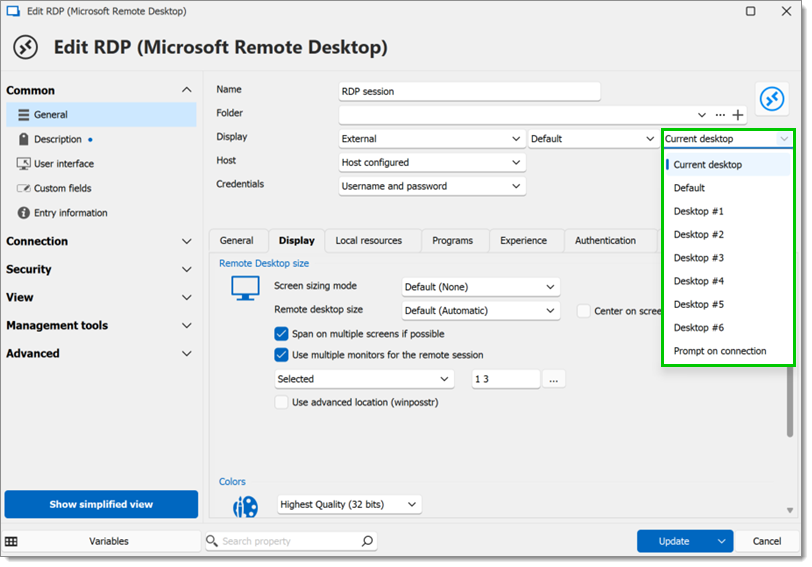
Task: Open the Display mode External dropdown
Action: pos(432,139)
